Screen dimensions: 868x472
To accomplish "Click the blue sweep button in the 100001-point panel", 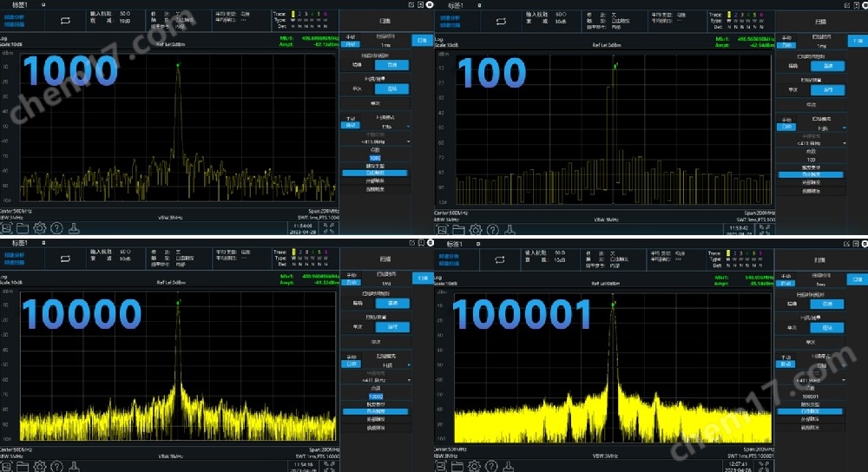I will [x=858, y=279].
